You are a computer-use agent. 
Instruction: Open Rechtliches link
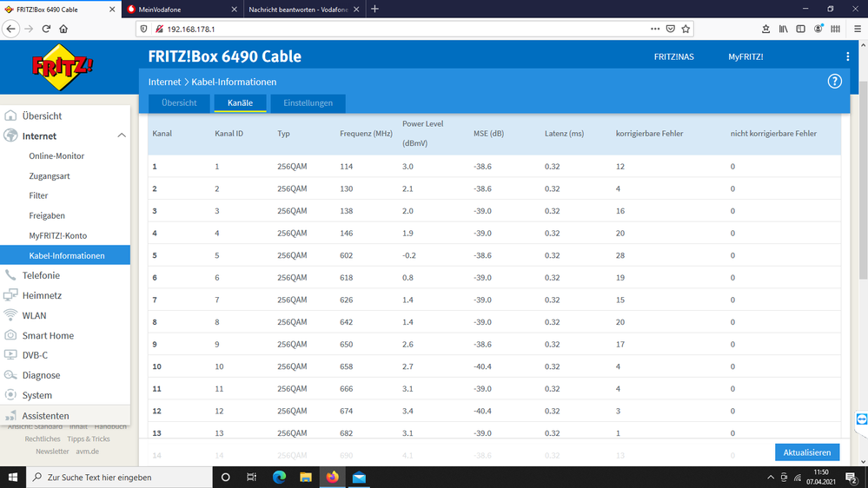[43, 439]
